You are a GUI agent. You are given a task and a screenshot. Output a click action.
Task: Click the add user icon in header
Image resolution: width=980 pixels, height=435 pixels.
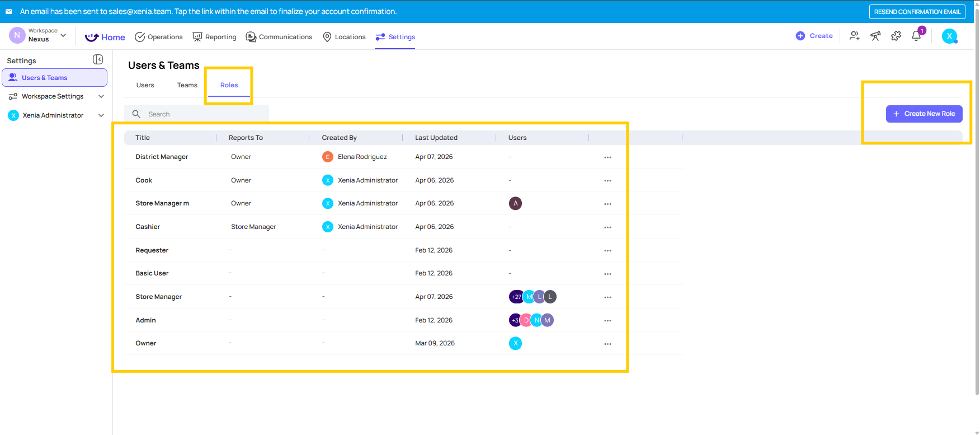854,36
